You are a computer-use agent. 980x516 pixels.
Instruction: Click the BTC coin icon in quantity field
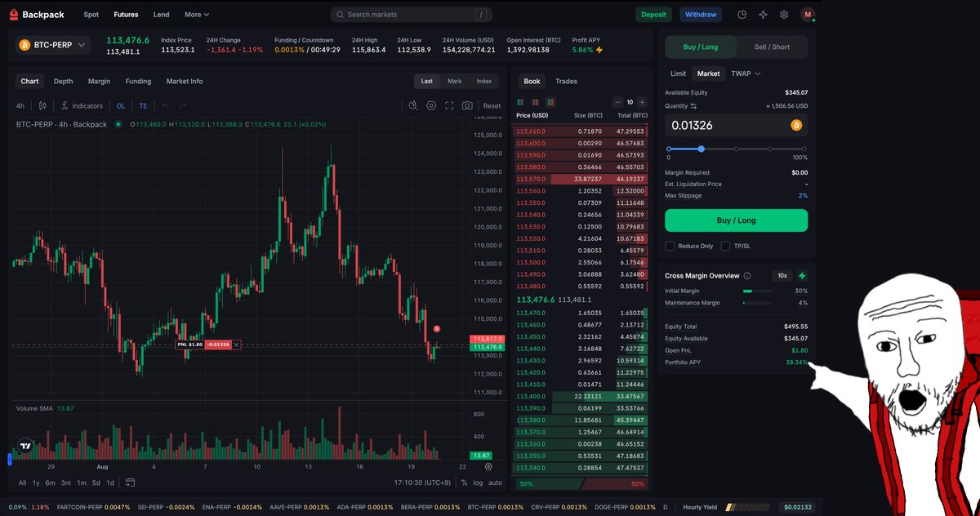pos(796,126)
